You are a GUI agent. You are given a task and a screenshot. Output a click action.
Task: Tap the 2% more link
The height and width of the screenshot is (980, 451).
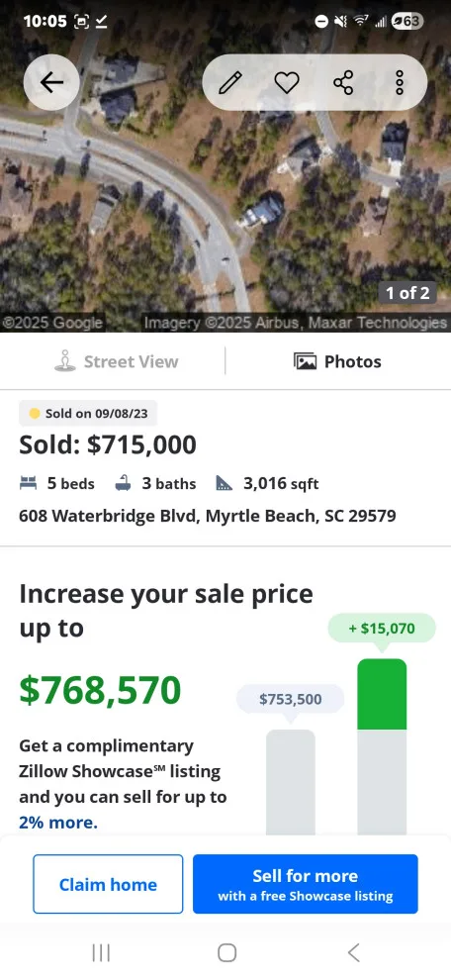click(x=58, y=823)
